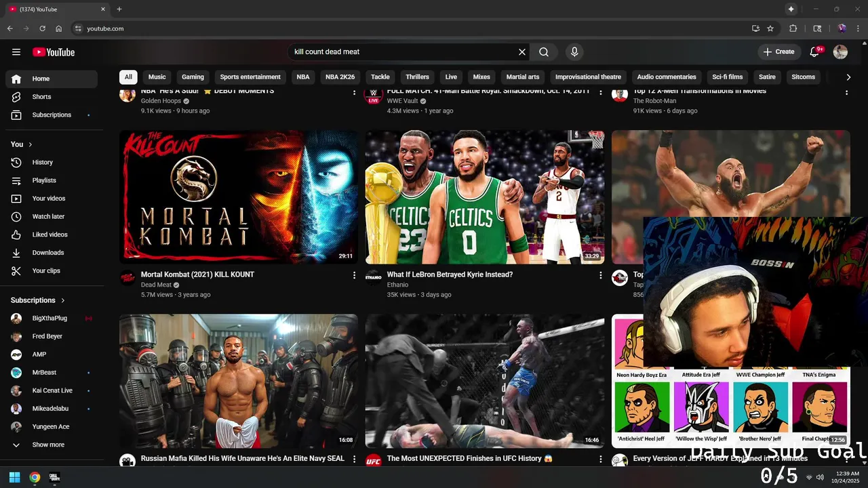Image resolution: width=868 pixels, height=488 pixels.
Task: Open BigXthaPlug channel subscription
Action: [52, 319]
